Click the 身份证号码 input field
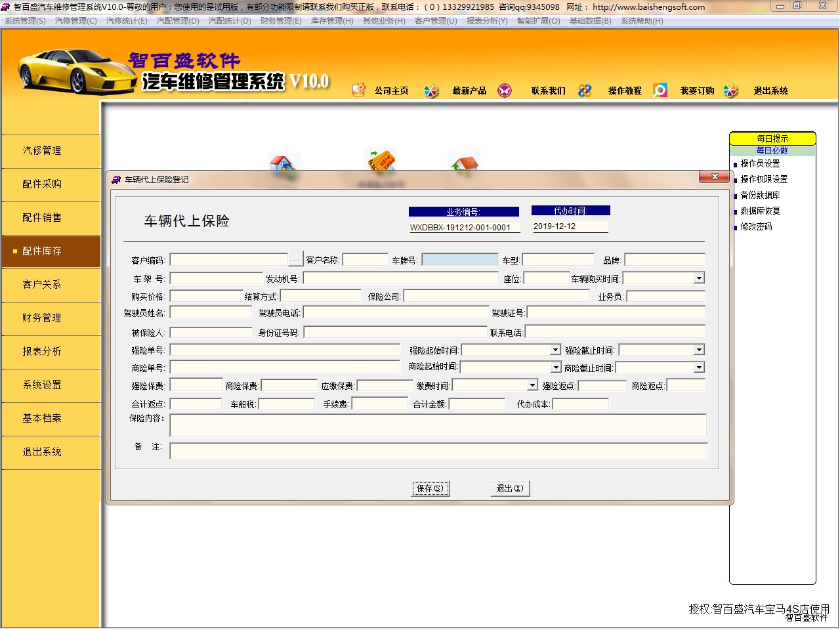The height and width of the screenshot is (630, 840). tap(395, 332)
